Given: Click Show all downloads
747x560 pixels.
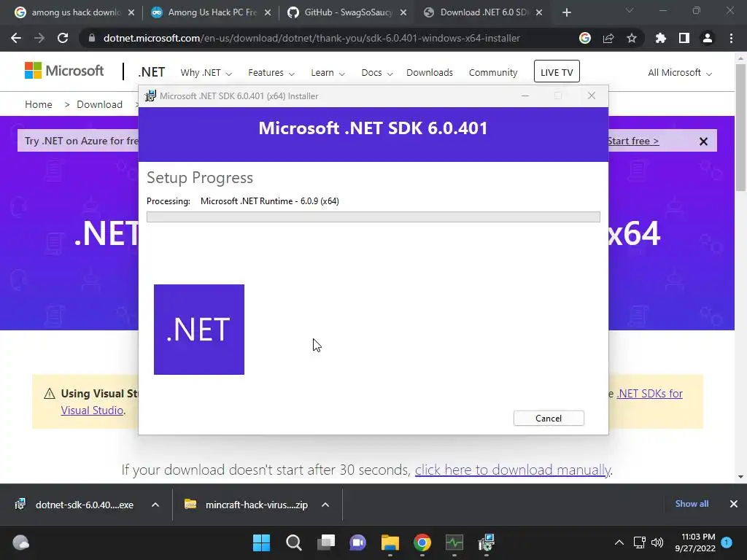Looking at the screenshot, I should click(692, 504).
